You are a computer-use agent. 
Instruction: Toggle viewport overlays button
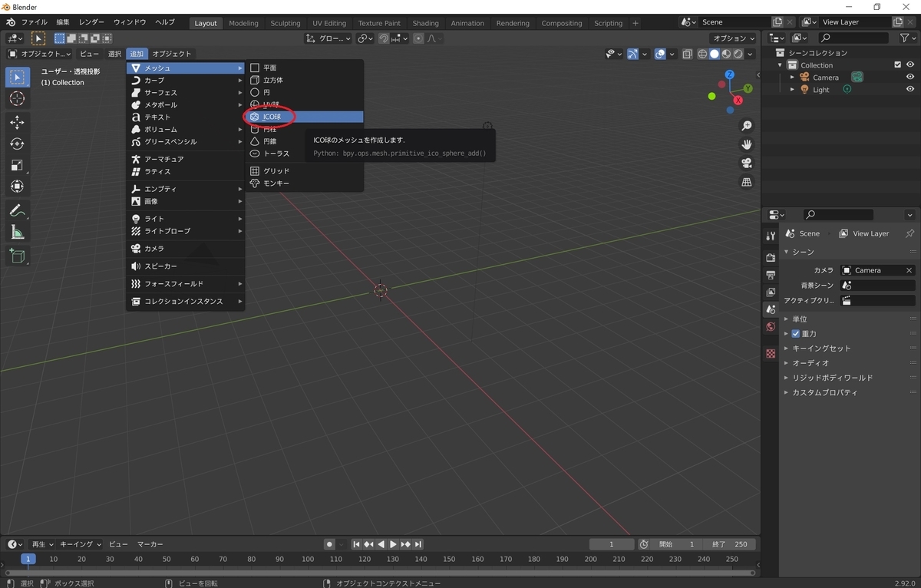click(x=659, y=54)
